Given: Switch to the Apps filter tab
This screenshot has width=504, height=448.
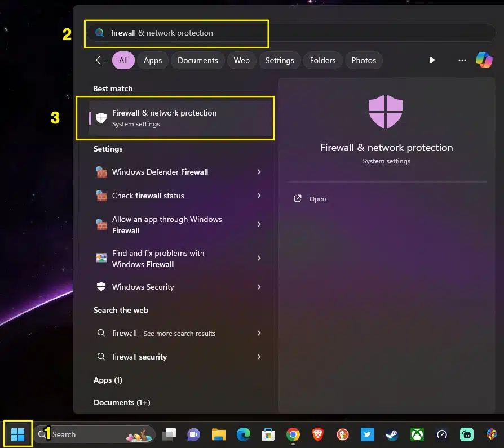Looking at the screenshot, I should (x=153, y=60).
